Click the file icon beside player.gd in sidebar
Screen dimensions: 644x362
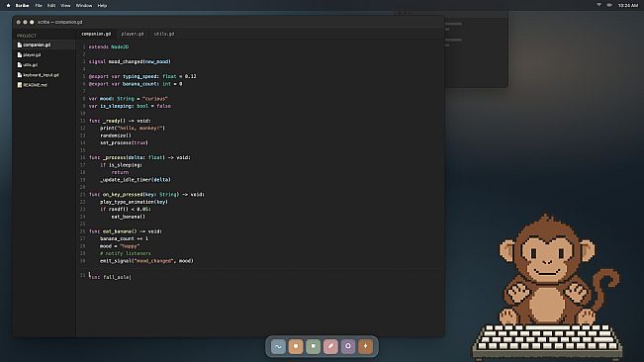click(20, 54)
